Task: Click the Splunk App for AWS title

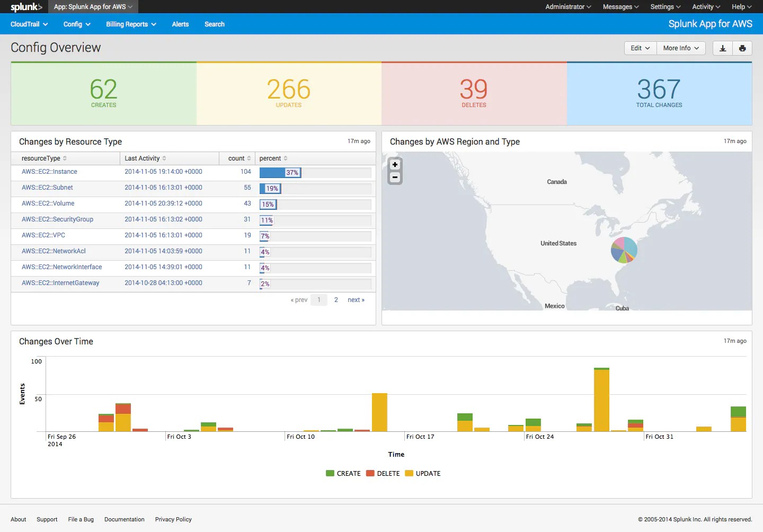Action: coord(710,24)
